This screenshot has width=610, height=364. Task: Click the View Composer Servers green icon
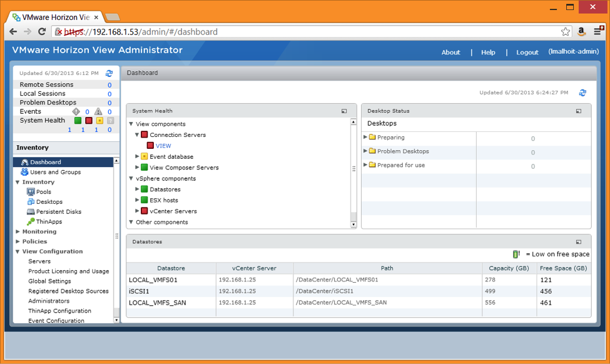(x=145, y=168)
